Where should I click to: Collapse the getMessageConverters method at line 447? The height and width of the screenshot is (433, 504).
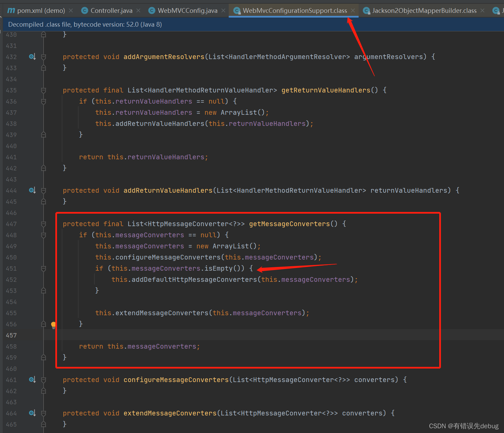coord(44,224)
